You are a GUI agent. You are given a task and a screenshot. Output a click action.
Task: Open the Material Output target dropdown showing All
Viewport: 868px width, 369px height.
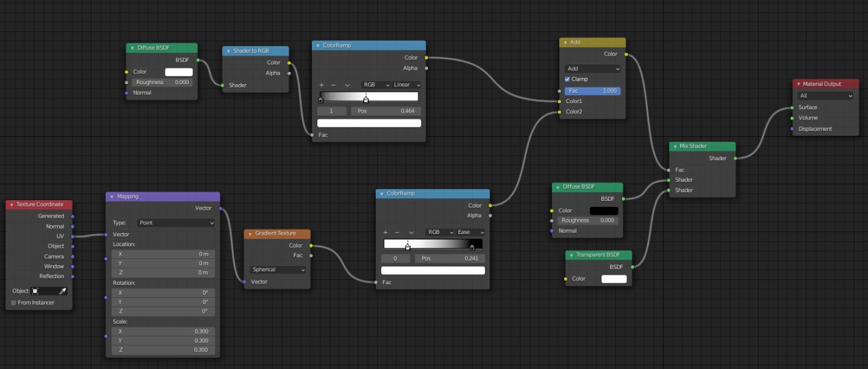pos(825,96)
